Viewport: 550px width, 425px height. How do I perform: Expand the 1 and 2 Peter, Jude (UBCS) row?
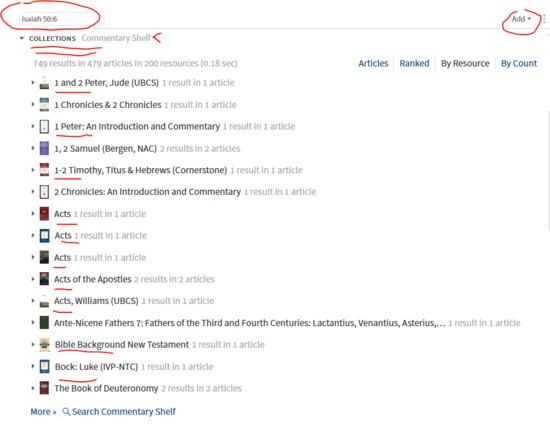click(x=33, y=83)
